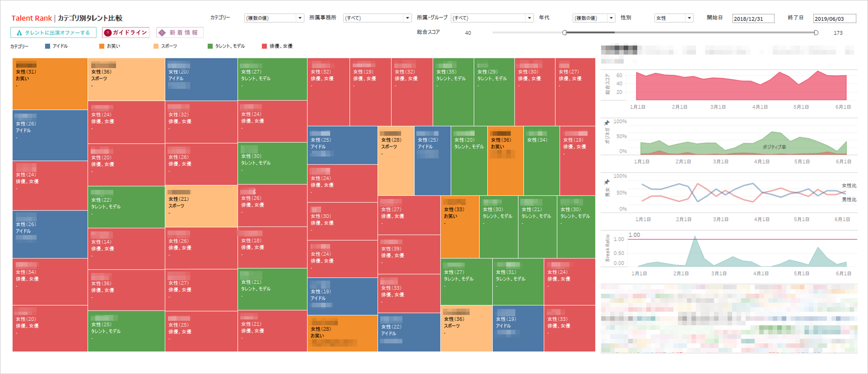This screenshot has width=868, height=374.
Task: Open the 新着情報 button
Action: coord(180,33)
